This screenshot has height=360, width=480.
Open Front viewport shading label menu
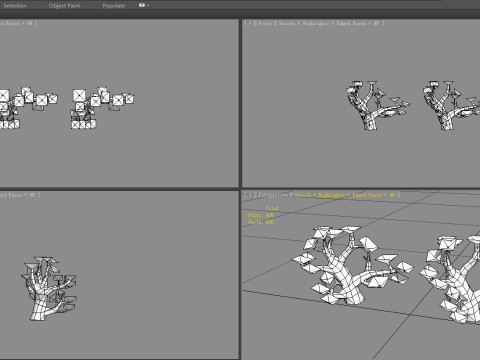coord(328,23)
